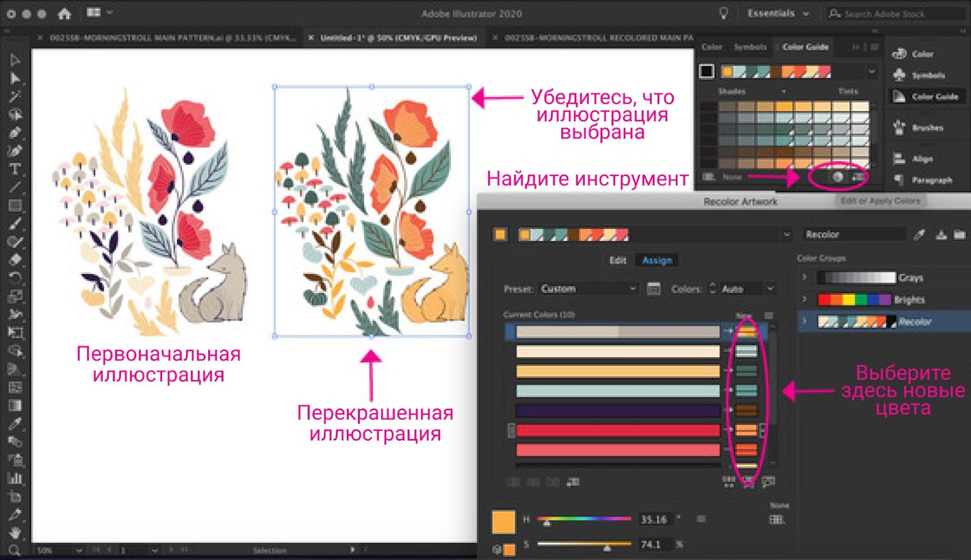Select the Eyedropper tool in toolbar

15,423
